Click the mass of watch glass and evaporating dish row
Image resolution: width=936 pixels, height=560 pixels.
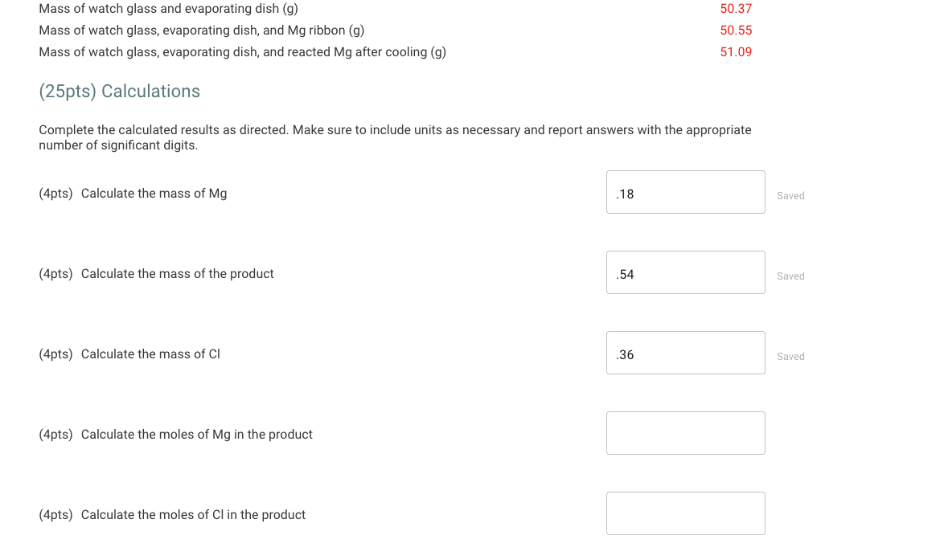[x=168, y=8]
